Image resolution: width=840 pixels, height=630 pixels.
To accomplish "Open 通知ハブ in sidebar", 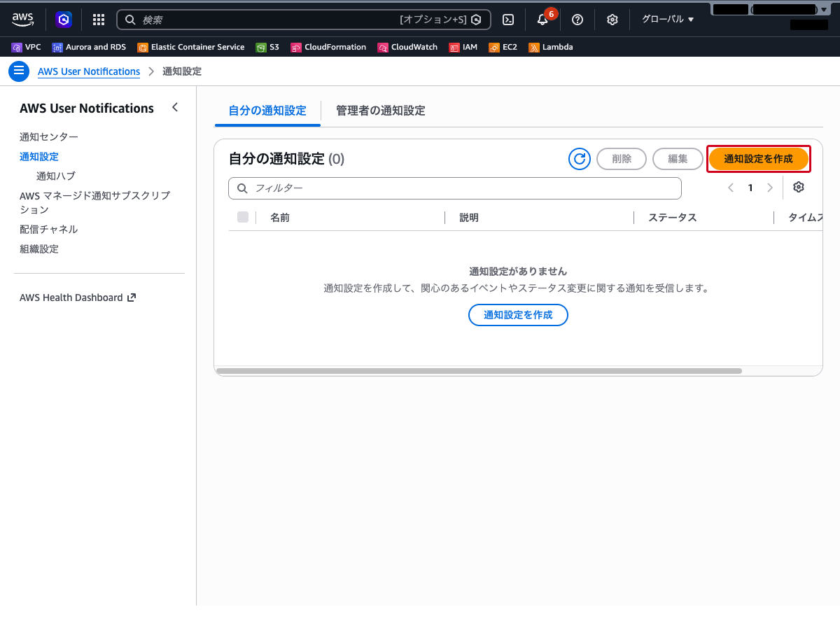I will pos(56,176).
